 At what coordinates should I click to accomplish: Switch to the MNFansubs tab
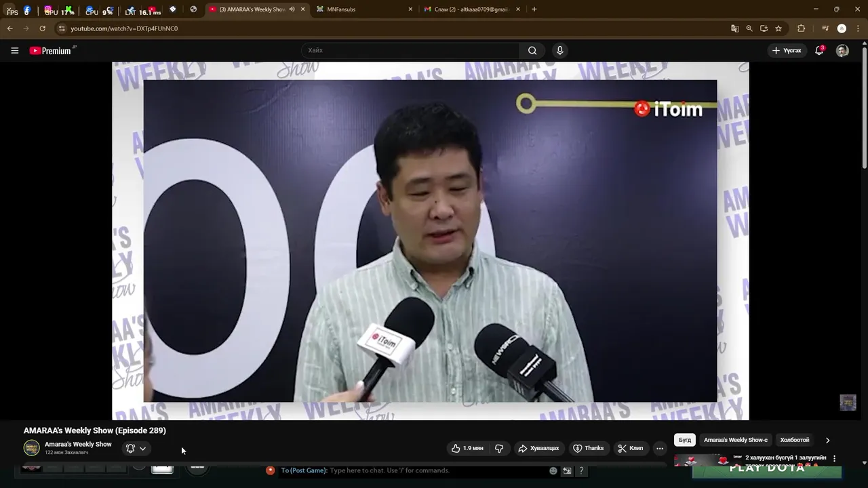(x=365, y=9)
